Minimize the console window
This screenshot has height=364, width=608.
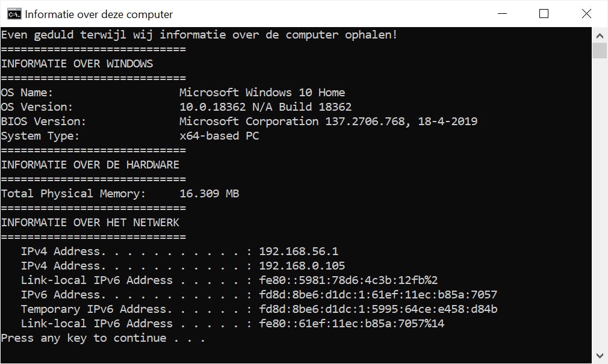[x=501, y=14]
